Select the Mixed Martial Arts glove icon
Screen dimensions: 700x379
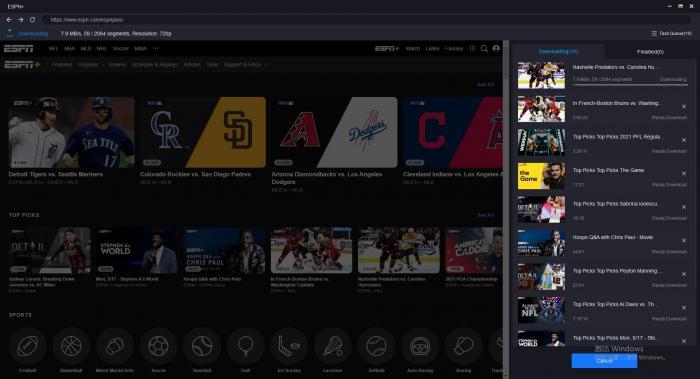115,346
